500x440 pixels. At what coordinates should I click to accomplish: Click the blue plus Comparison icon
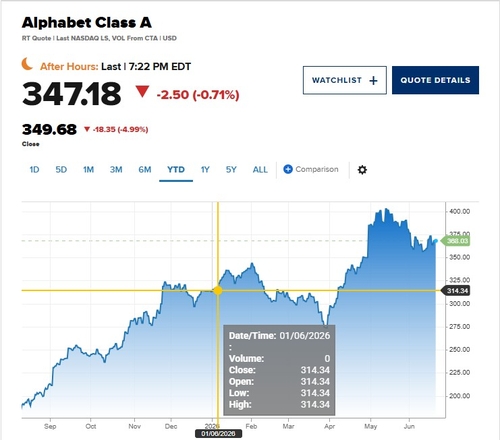tap(288, 169)
